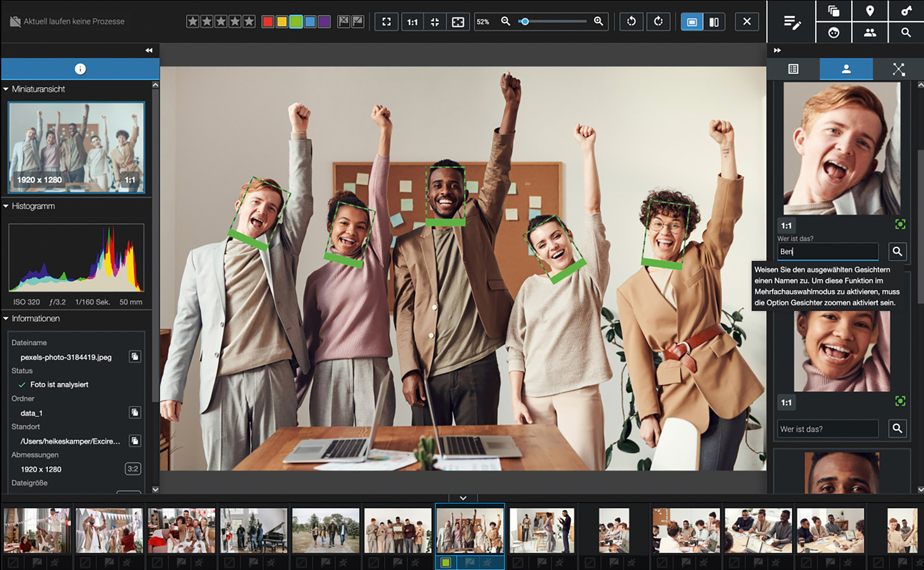
Task: Collapse the Miniaturansicht section
Action: 6,89
